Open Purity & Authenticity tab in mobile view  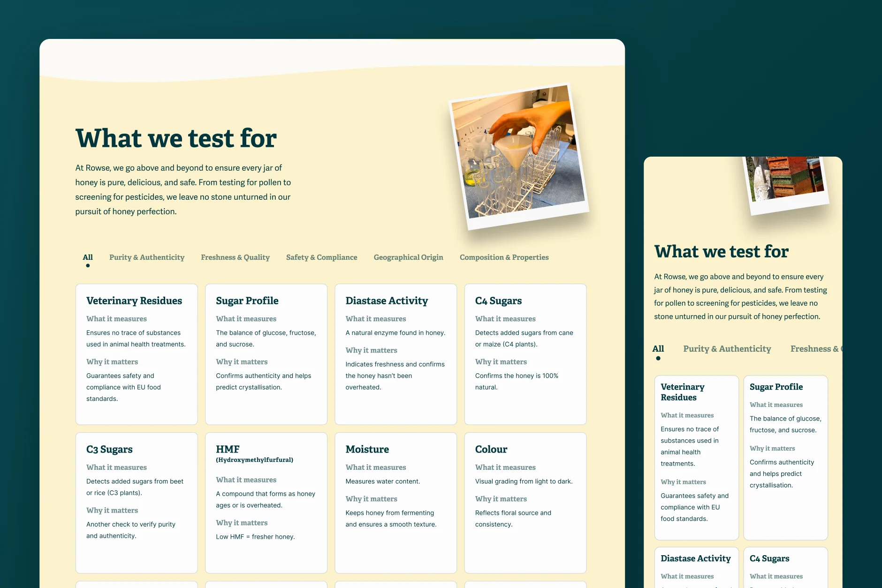click(727, 349)
